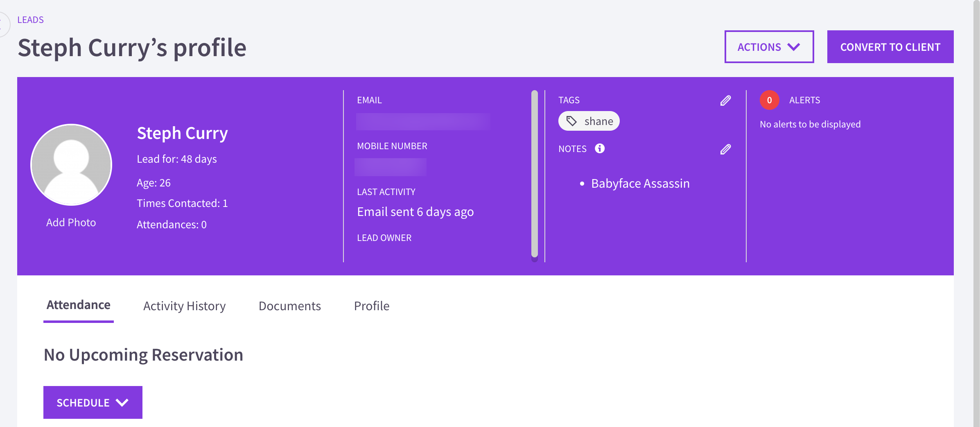Click the Steph Curry name in card
Screen dimensions: 980x427
(182, 133)
